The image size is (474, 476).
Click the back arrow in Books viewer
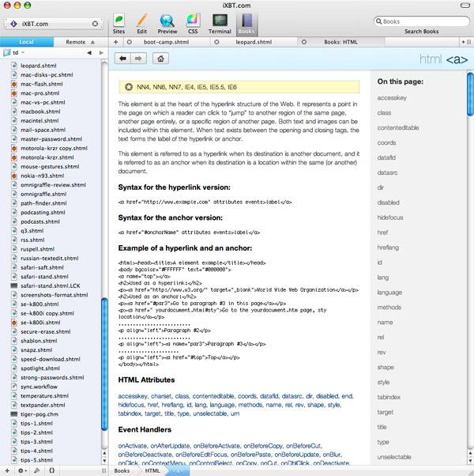click(122, 59)
